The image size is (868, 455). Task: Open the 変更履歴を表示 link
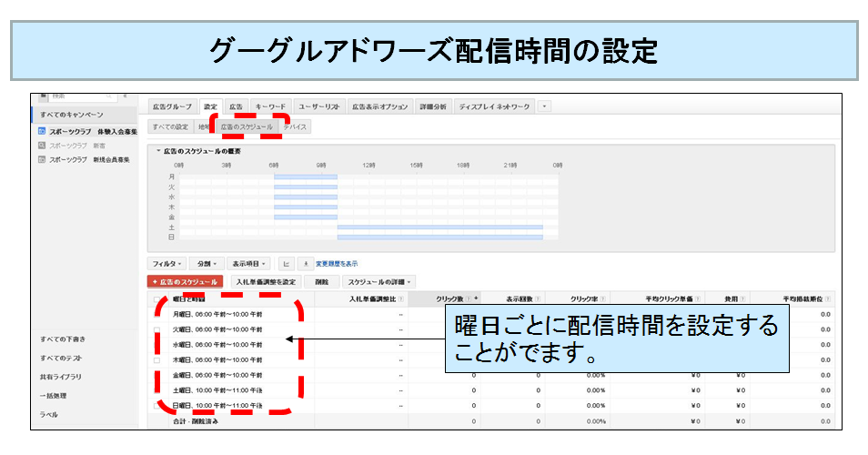click(x=337, y=264)
